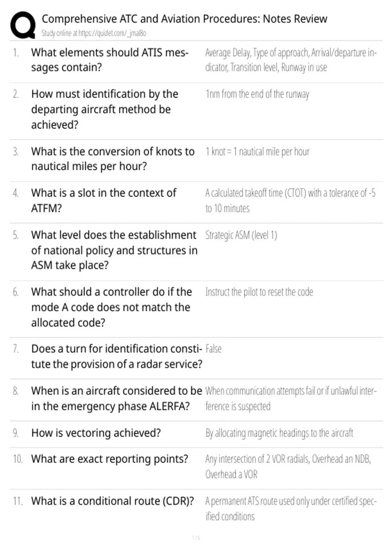Select question 4 about ATFM slot
Viewport: 392px width, 556px height.
[104, 200]
